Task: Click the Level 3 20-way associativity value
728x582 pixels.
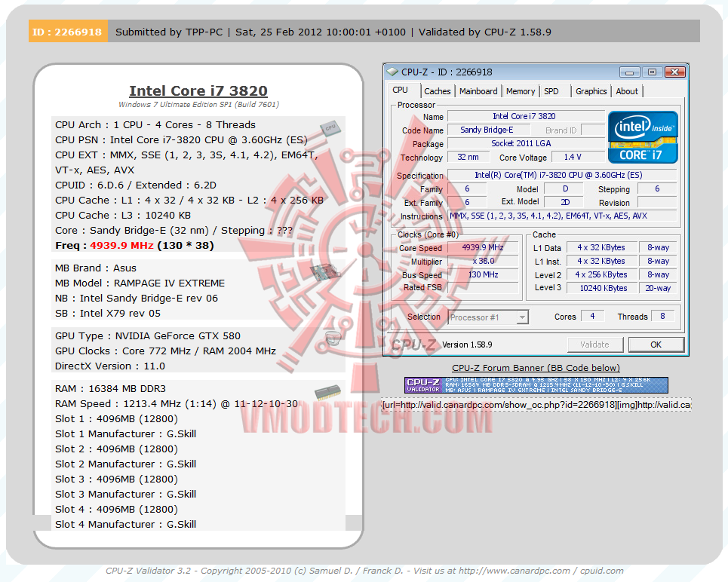Action: pos(658,288)
